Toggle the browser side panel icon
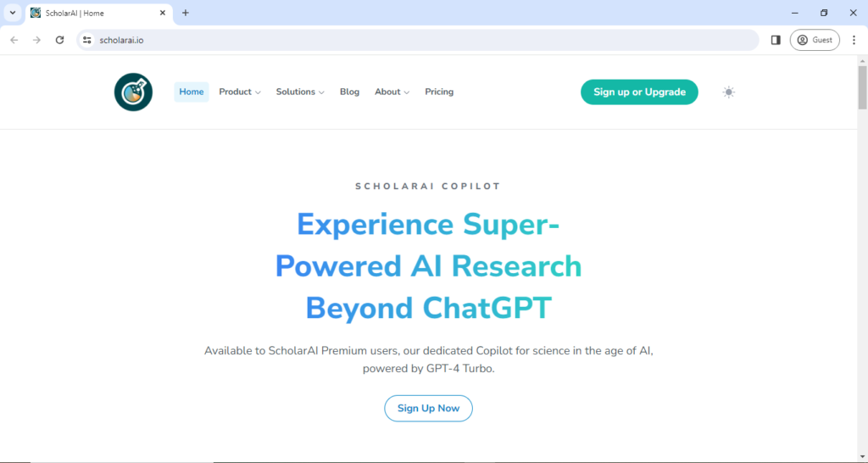 tap(776, 40)
